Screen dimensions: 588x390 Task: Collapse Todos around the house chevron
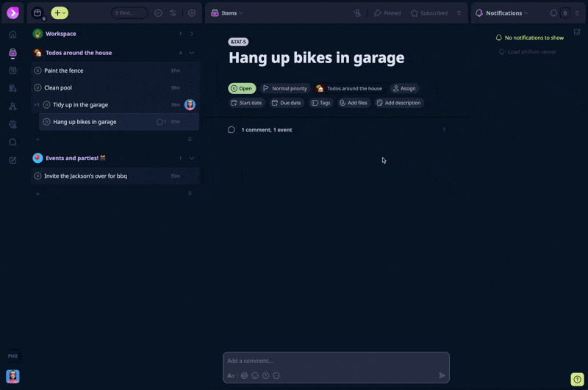192,53
